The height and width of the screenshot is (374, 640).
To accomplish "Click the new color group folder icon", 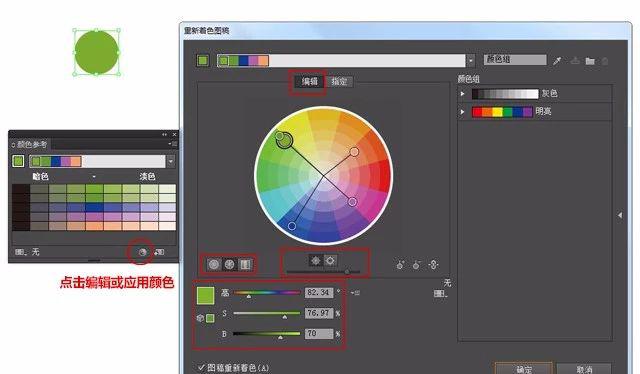I will 590,61.
